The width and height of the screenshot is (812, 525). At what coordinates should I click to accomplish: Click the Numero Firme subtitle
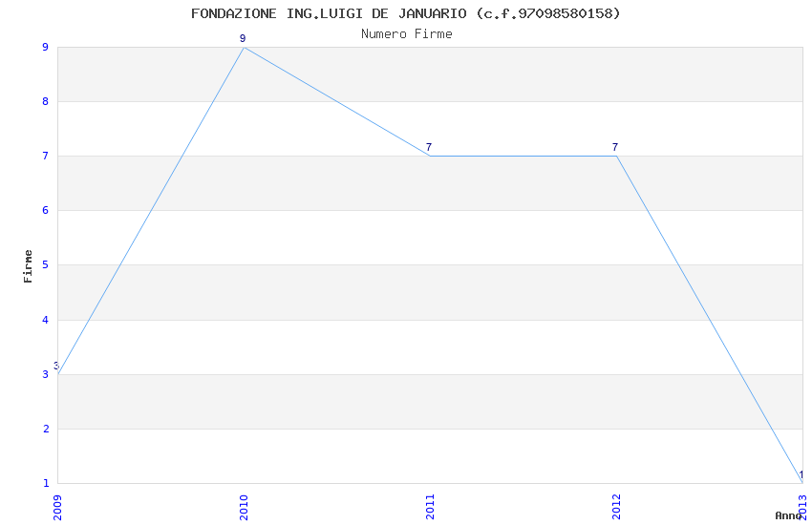point(407,34)
